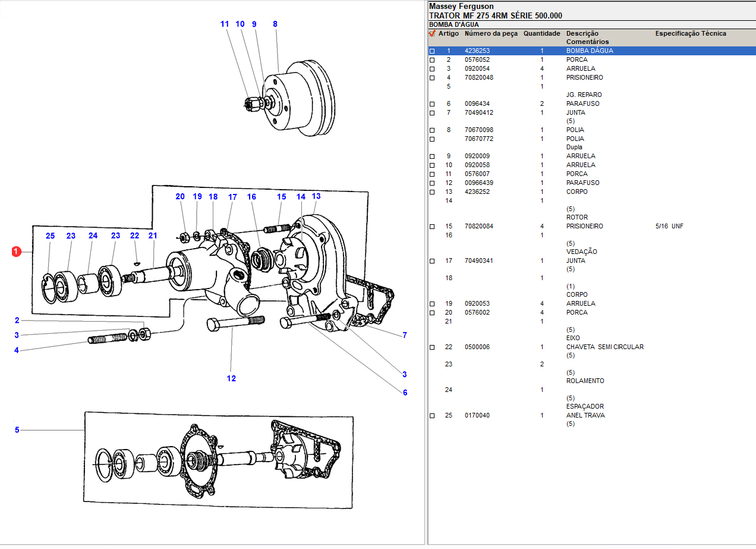
Task: Click callout number 12 below the bolt
Action: pos(231,378)
